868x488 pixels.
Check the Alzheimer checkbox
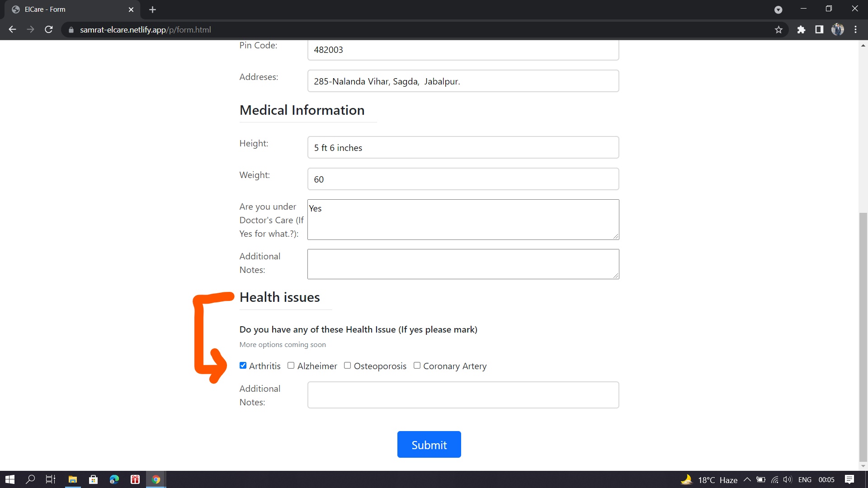291,365
